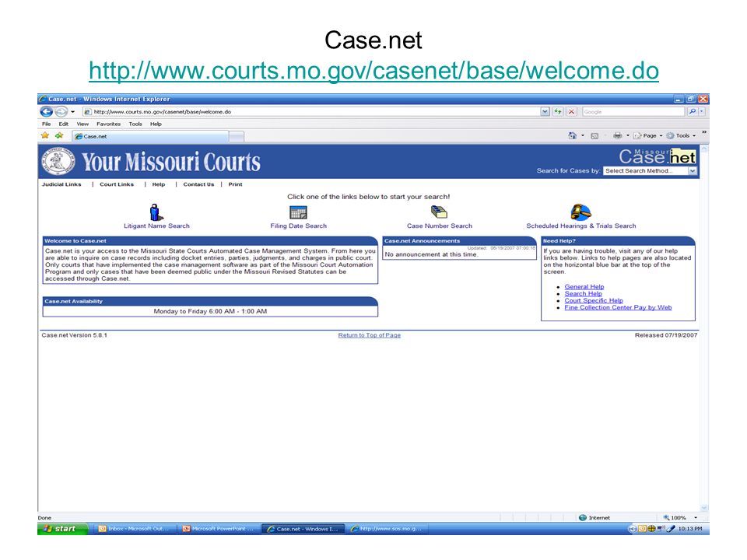Click the Windows start button
Image resolution: width=747 pixels, height=560 pixels.
coord(63,529)
